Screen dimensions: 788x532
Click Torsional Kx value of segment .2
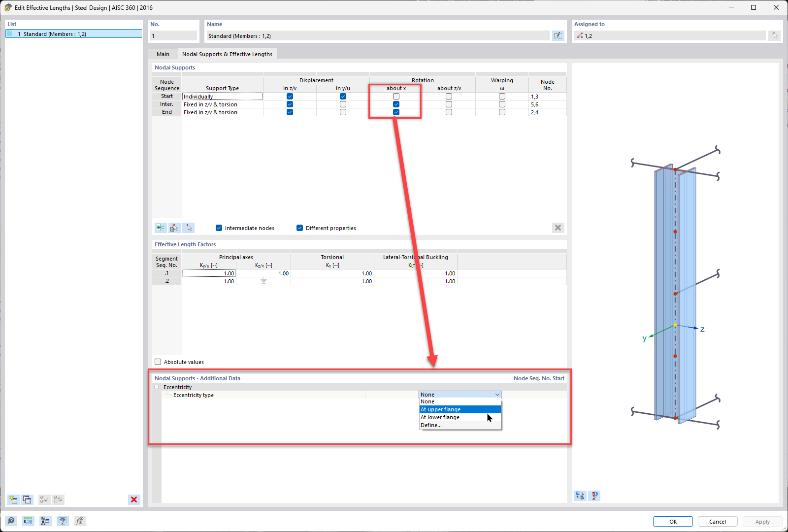click(x=332, y=281)
